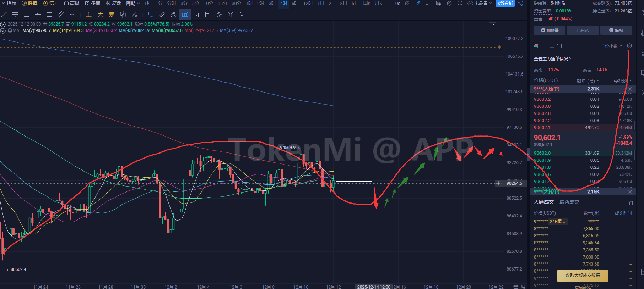Screen dimensions: 644x289
Task: Switch to the 1日 timeframe
Action: [x=320, y=3]
